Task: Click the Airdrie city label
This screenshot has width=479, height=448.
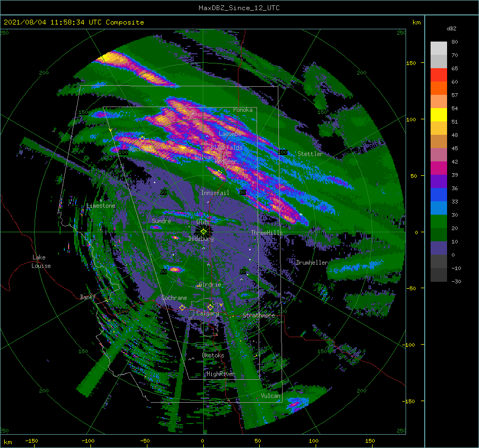Action: point(210,284)
